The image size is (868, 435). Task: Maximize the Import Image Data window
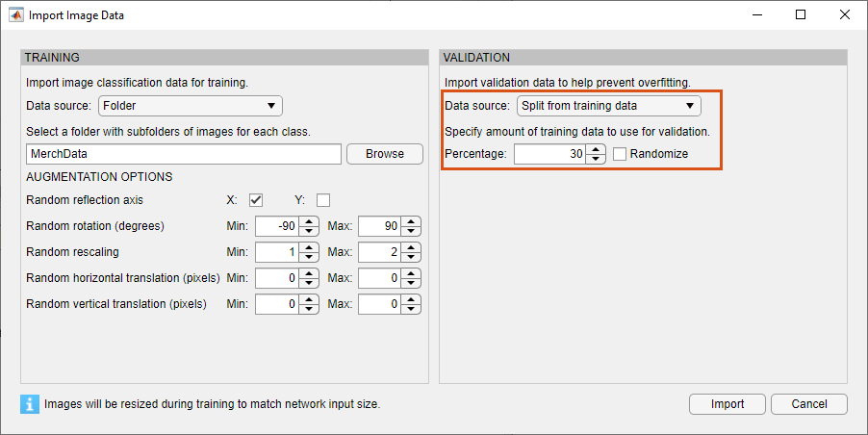click(801, 15)
